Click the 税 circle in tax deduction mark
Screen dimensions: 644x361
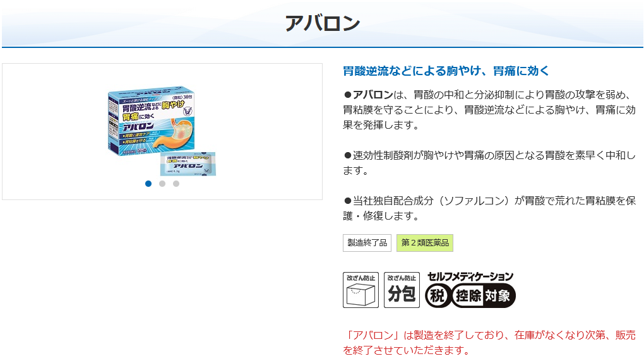coord(437,295)
